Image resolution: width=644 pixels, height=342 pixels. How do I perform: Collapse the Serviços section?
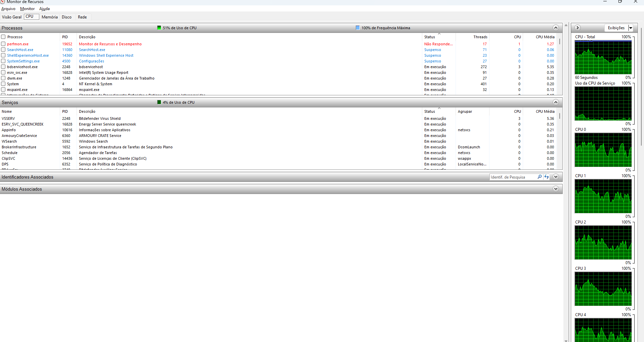tap(556, 102)
